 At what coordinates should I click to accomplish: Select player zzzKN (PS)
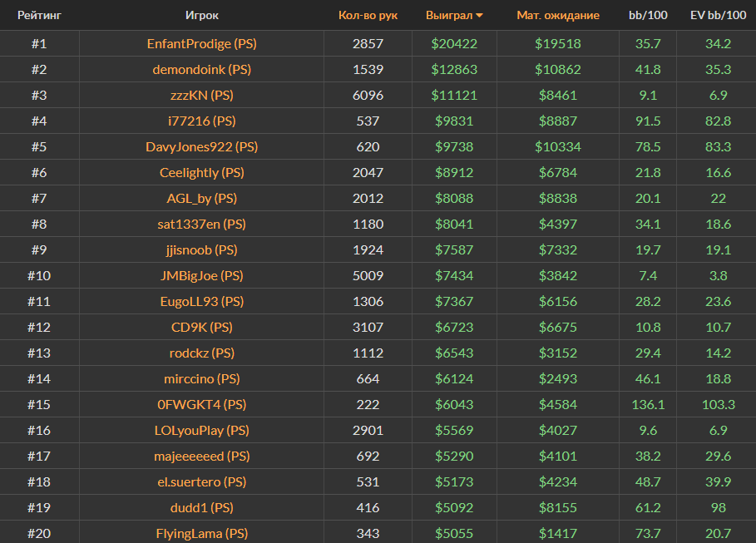tap(202, 95)
